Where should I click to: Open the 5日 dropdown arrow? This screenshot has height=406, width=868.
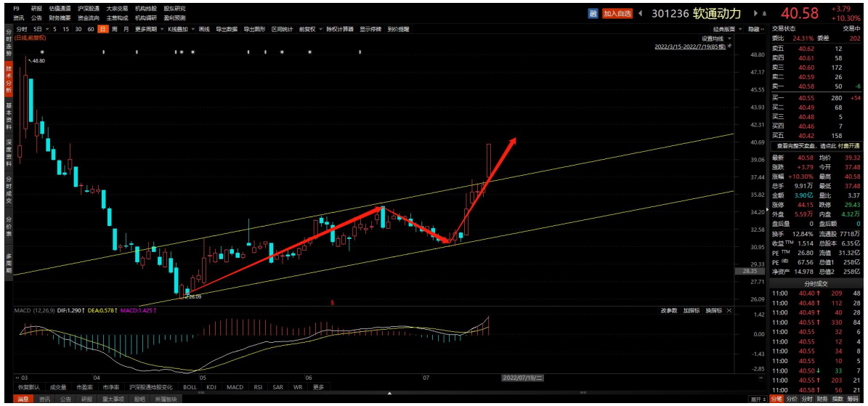(47, 29)
